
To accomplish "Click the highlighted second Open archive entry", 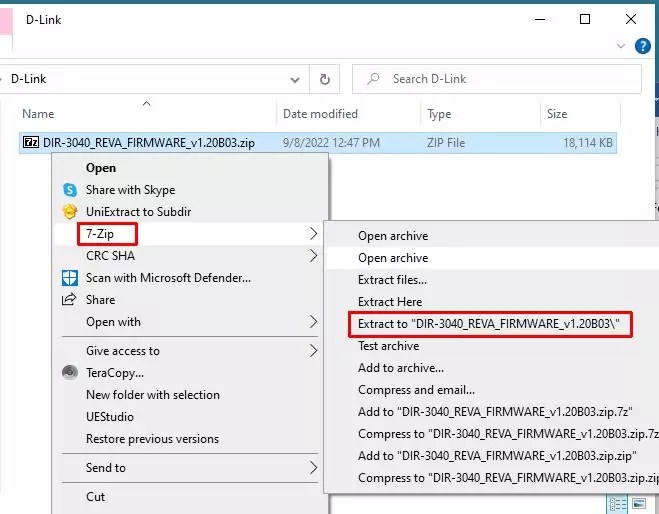I will point(393,258).
